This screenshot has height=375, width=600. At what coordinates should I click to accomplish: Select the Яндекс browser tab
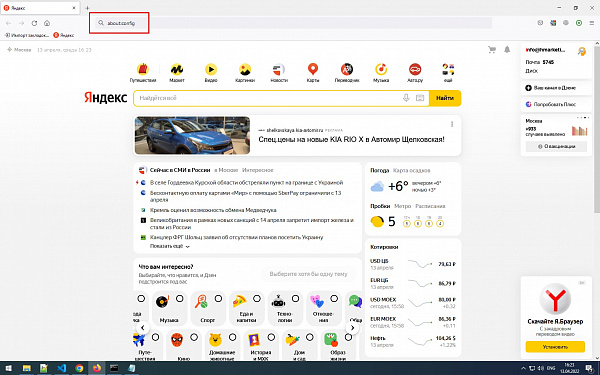(x=40, y=8)
